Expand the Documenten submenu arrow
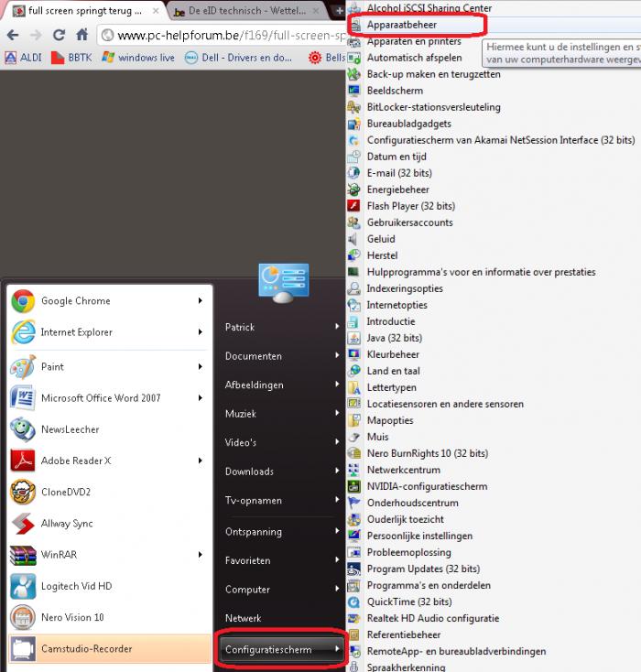The height and width of the screenshot is (672, 641). tap(337, 355)
